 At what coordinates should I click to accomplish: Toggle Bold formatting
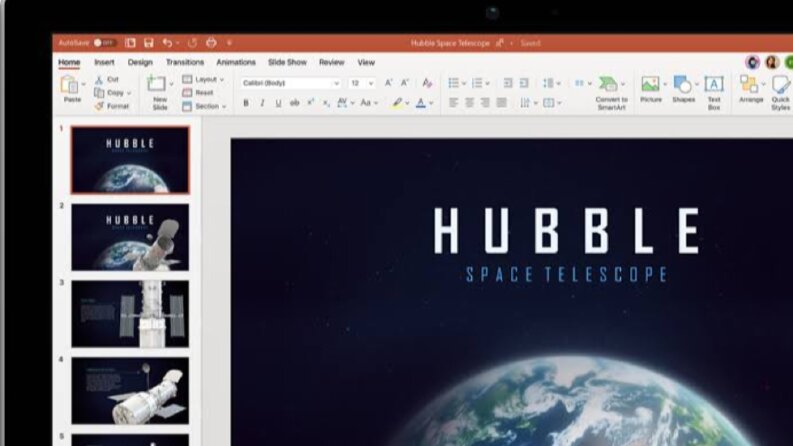[x=246, y=103]
